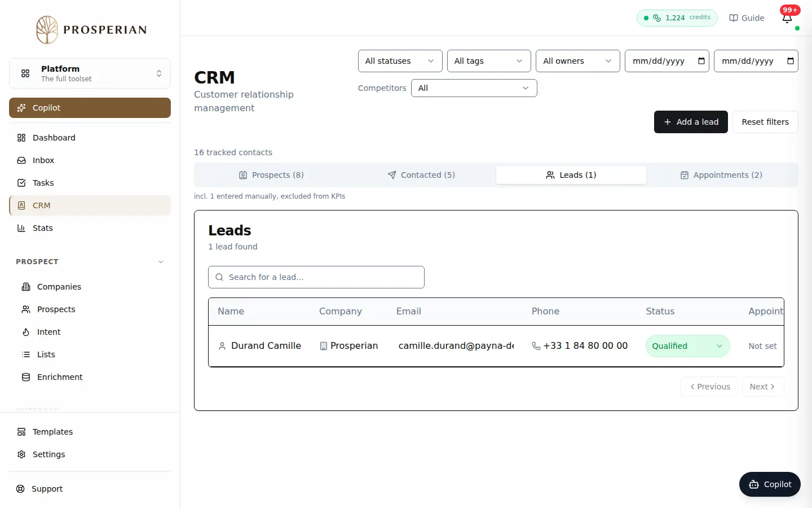This screenshot has width=812, height=508.
Task: Change the Qualified status dropdown
Action: (x=687, y=346)
